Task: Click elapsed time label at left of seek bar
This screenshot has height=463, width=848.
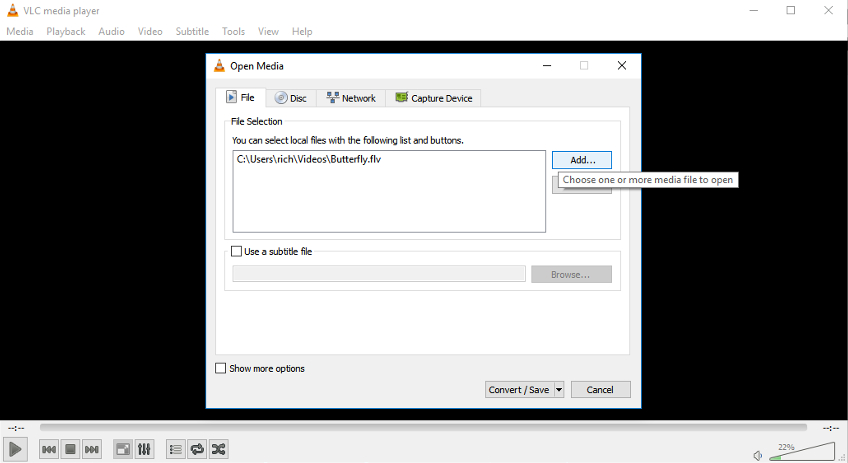Action: click(16, 428)
